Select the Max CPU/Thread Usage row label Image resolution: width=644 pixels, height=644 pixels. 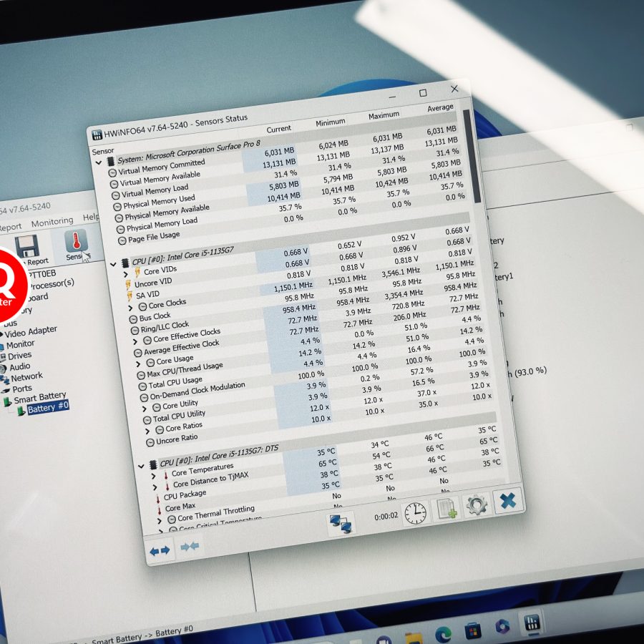point(185,369)
